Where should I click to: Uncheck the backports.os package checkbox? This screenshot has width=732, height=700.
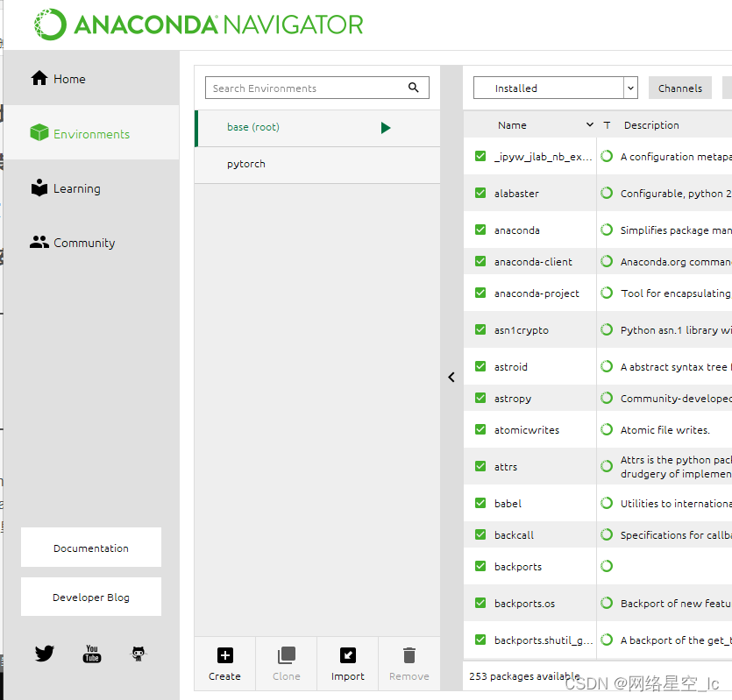pos(480,603)
